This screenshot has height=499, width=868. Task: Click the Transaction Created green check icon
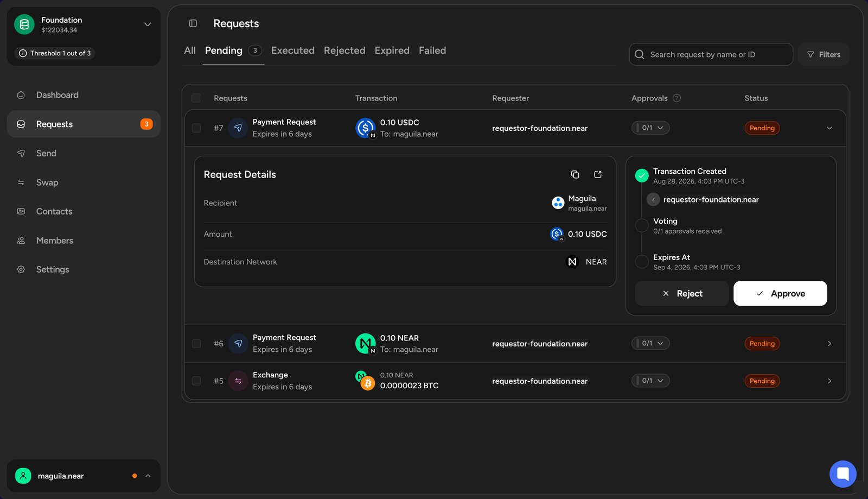click(642, 175)
